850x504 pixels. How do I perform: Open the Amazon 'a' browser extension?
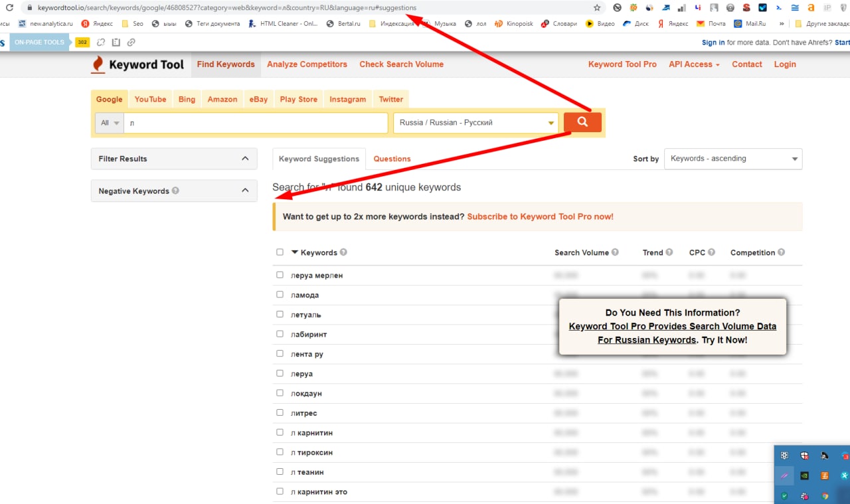pos(811,8)
